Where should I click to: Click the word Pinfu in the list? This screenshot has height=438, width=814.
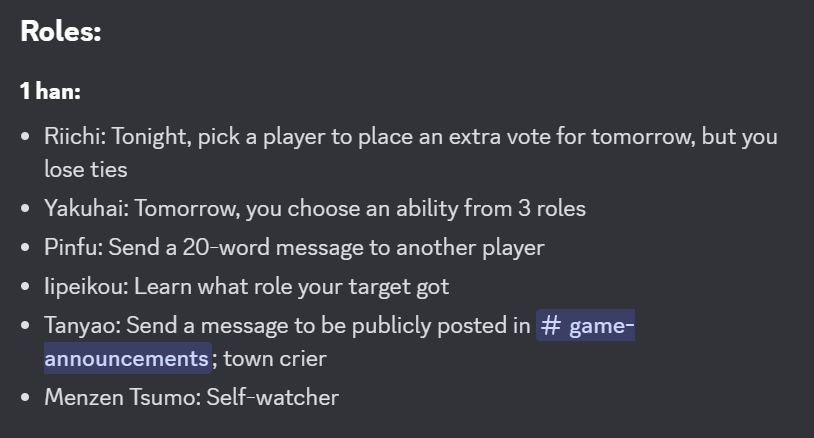(x=72, y=247)
